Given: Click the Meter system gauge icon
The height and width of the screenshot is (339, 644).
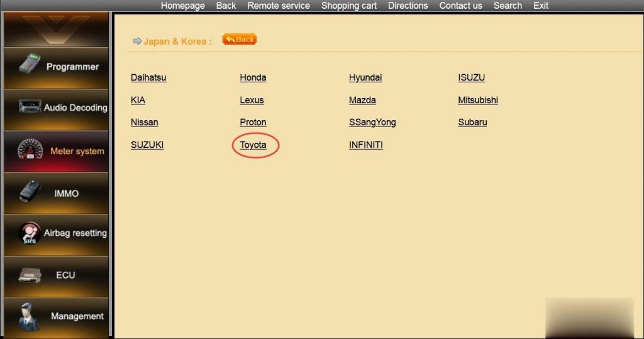Looking at the screenshot, I should 30,149.
